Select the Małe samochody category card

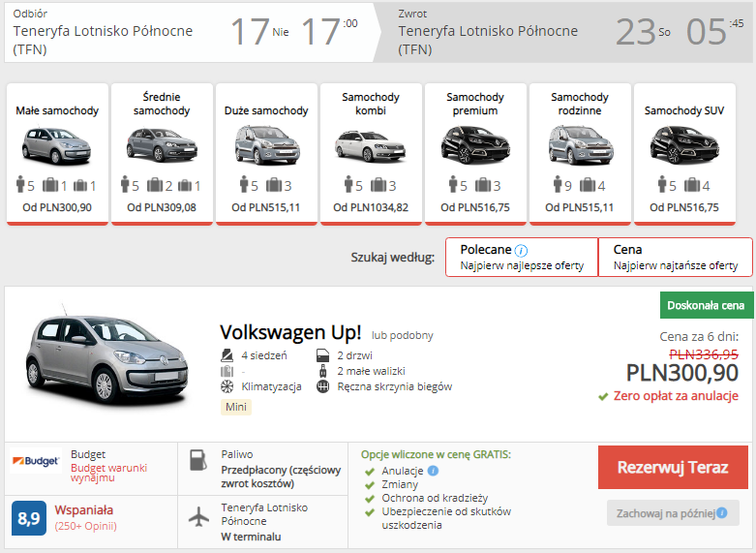pyautogui.click(x=57, y=154)
